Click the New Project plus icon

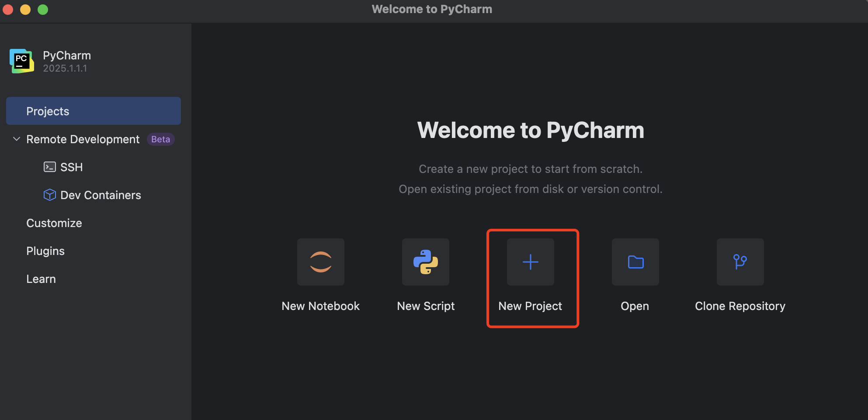tap(531, 262)
